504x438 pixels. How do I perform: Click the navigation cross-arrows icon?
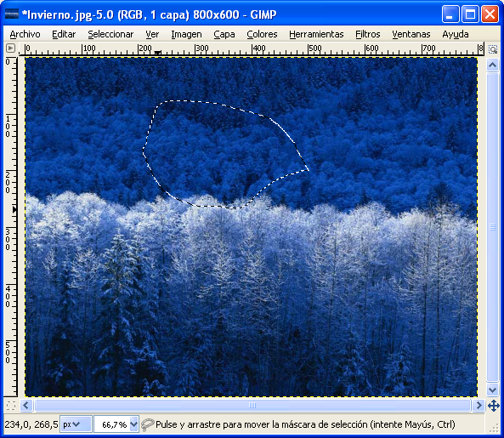(494, 406)
